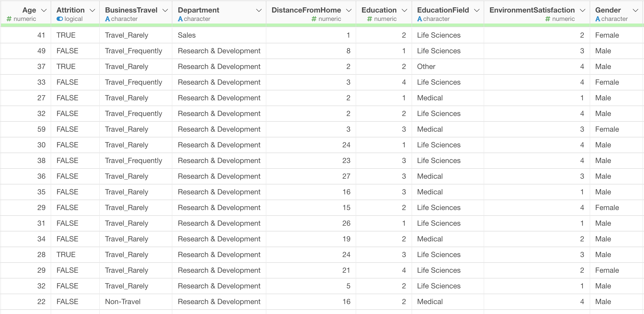
Task: Open the DistanceFromHome column dropdown arrow
Action: click(x=349, y=10)
